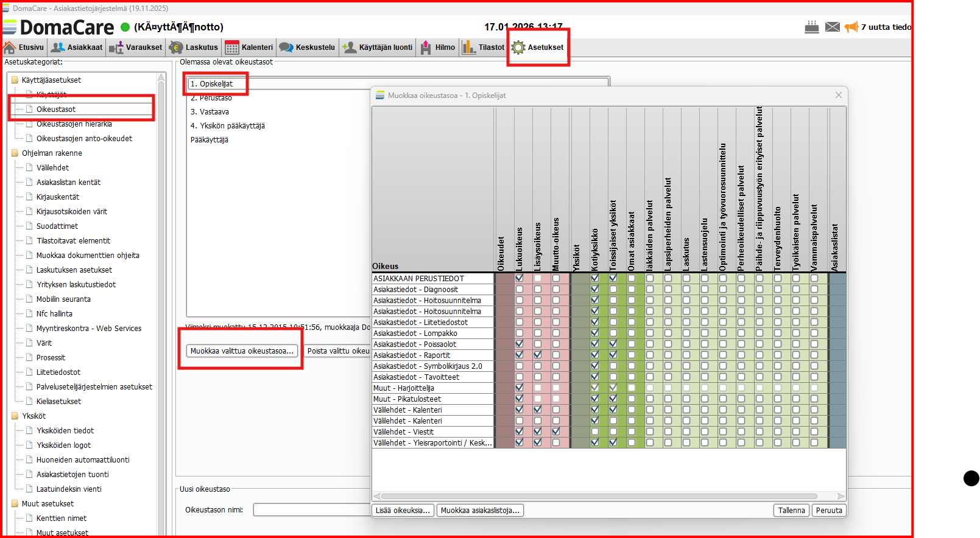Toggle Muutto-oikeus checkbox for Välilehdet - Viestit
The height and width of the screenshot is (538, 980).
[556, 431]
